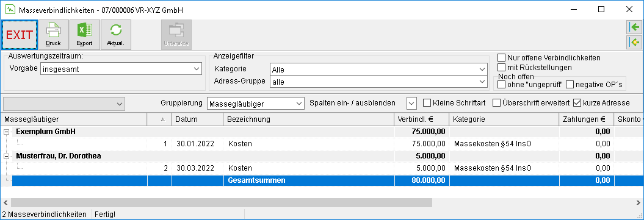Sort by the Massegläubiger column header
This screenshot has height=220, width=644.
[74, 119]
